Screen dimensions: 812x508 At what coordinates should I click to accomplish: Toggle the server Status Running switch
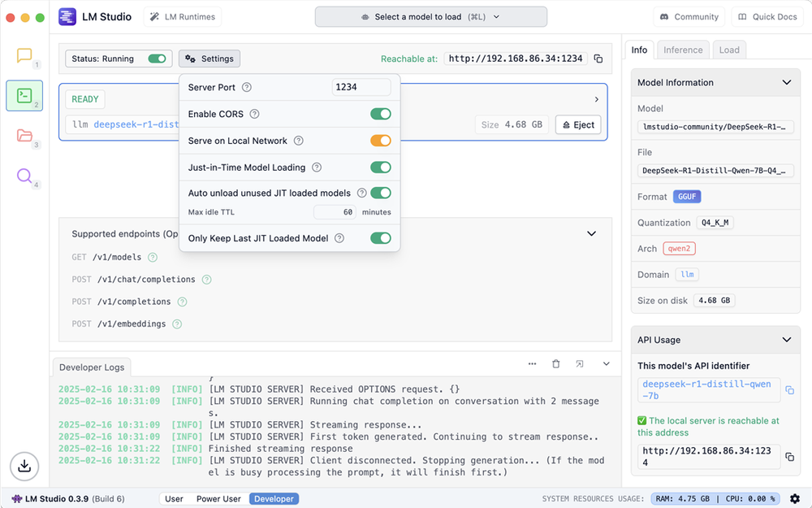tap(157, 59)
